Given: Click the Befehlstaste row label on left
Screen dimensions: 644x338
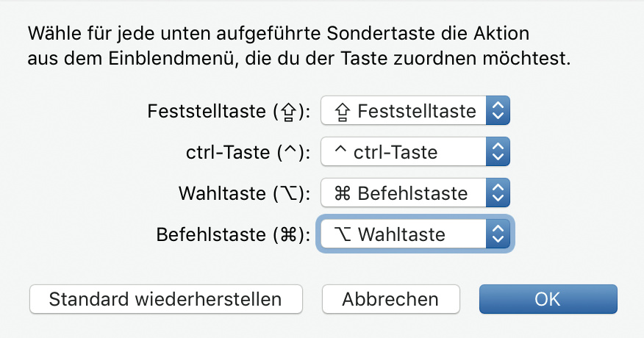Looking at the screenshot, I should point(233,234).
